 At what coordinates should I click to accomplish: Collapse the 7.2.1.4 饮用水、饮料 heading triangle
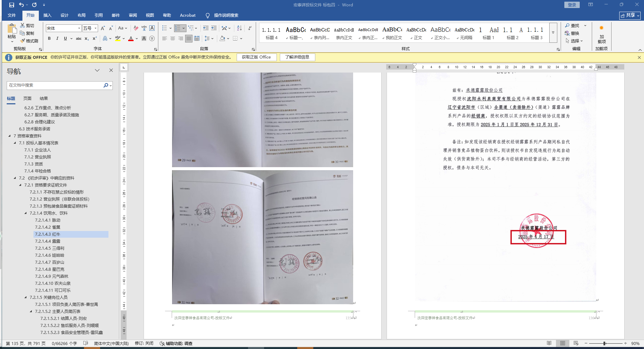coord(25,213)
